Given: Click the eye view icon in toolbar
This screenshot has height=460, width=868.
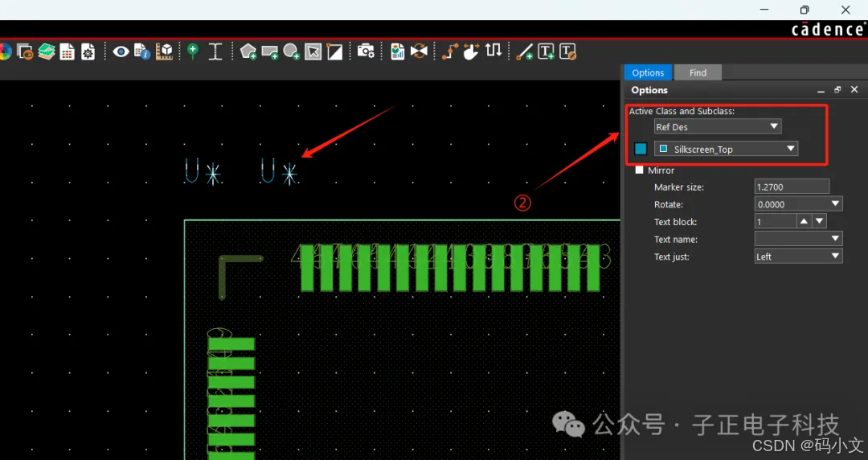Looking at the screenshot, I should pyautogui.click(x=121, y=52).
